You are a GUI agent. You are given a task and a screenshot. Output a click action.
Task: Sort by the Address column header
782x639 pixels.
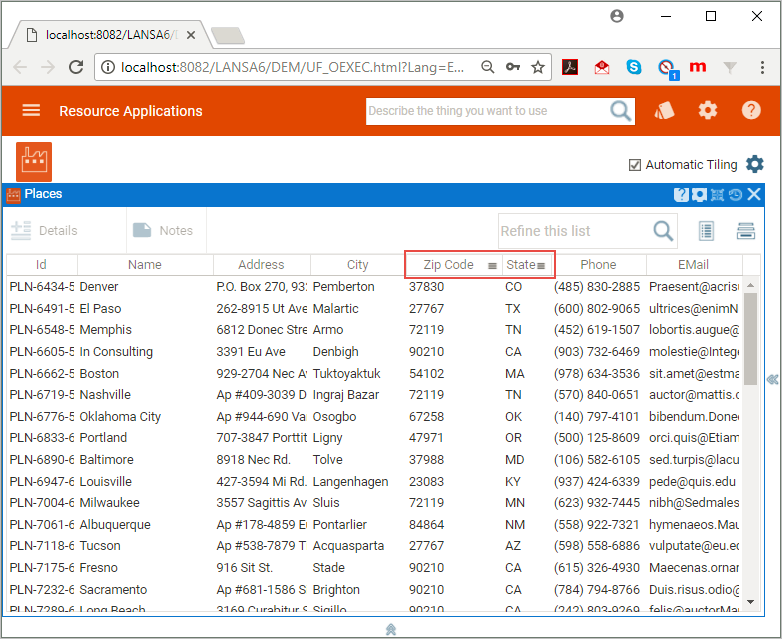point(261,264)
